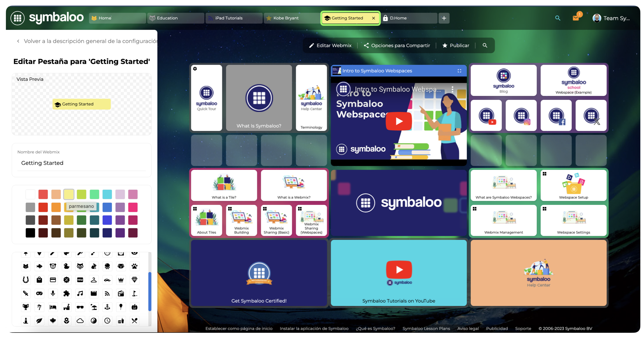Switch to the D.Home tab

click(x=409, y=18)
